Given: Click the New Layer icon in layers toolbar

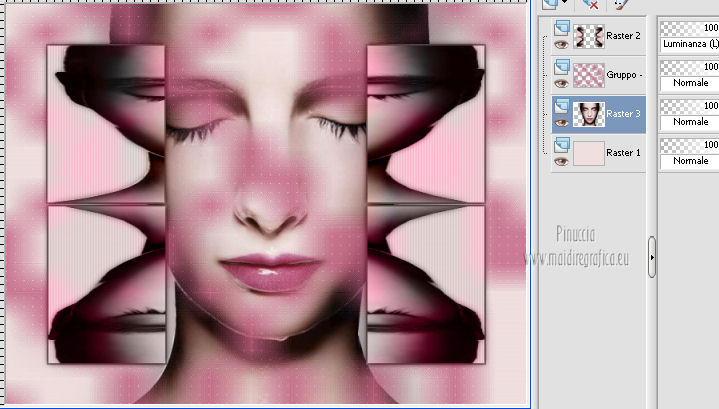Looking at the screenshot, I should pyautogui.click(x=550, y=4).
